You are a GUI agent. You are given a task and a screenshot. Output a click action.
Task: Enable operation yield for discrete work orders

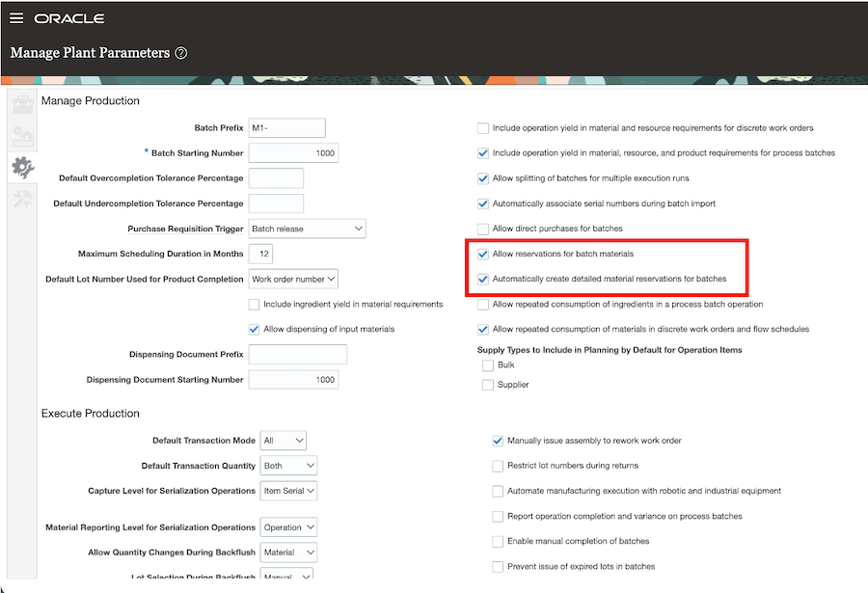483,128
